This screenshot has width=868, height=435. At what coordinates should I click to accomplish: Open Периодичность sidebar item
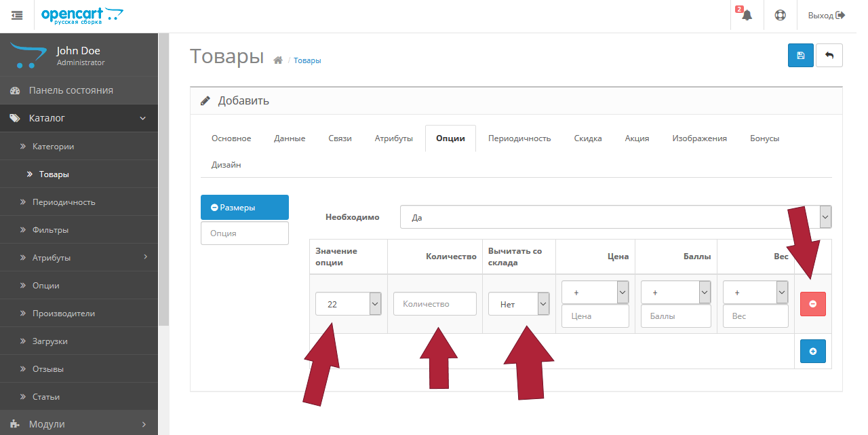coord(79,202)
